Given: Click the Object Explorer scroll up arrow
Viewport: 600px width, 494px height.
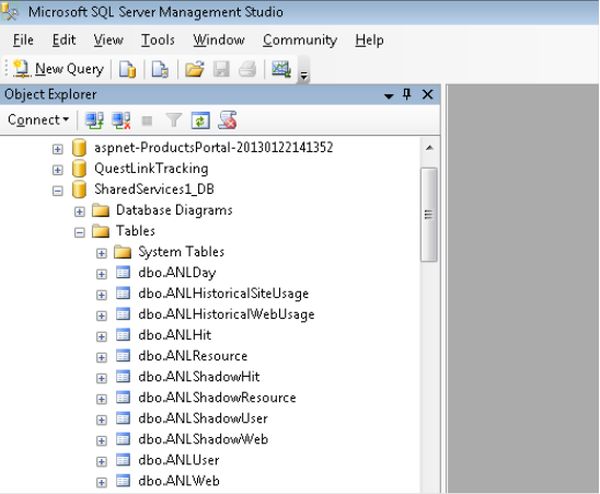Looking at the screenshot, I should [429, 148].
